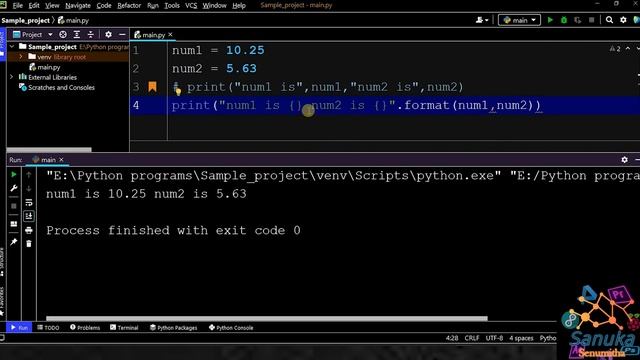Click the 4 spaces indent setting

[x=521, y=338]
